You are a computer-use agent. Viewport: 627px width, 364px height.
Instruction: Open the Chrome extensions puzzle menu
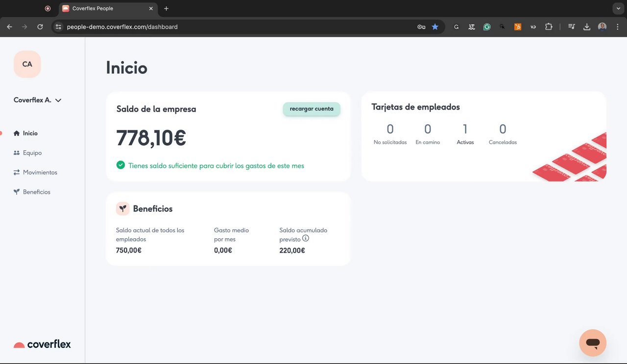click(549, 27)
